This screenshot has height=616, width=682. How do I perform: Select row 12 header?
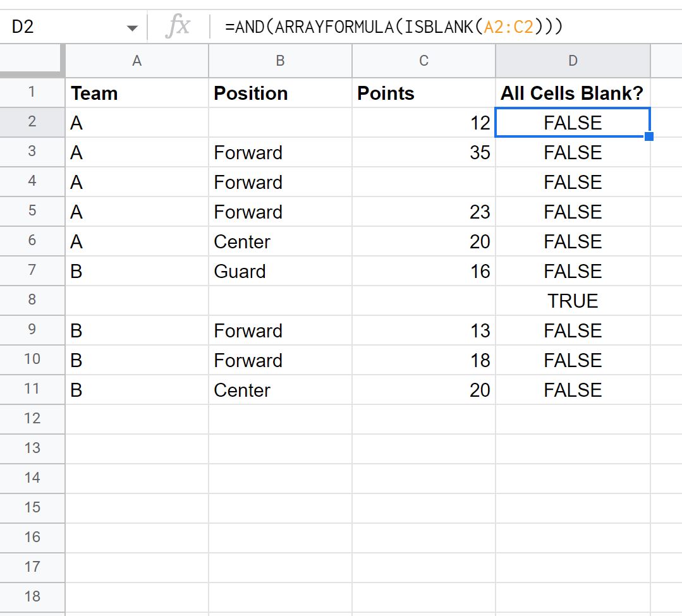[x=32, y=419]
